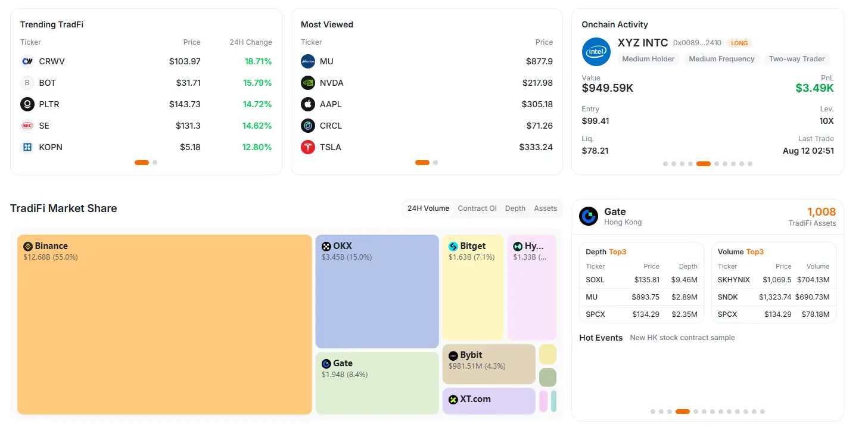This screenshot has height=427, width=868.
Task: Click the Medium Holder tag
Action: [648, 59]
